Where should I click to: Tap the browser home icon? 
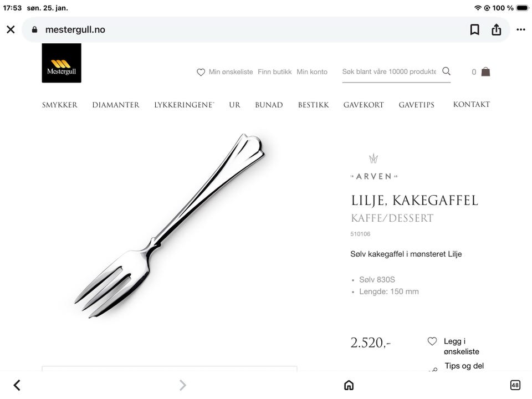pos(349,385)
